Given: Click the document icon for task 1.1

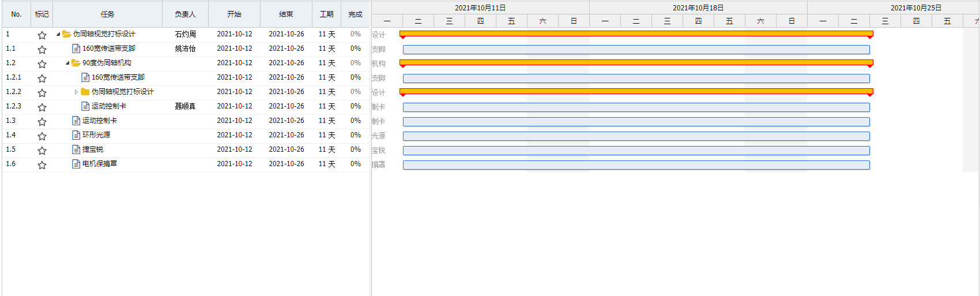Looking at the screenshot, I should (76, 48).
